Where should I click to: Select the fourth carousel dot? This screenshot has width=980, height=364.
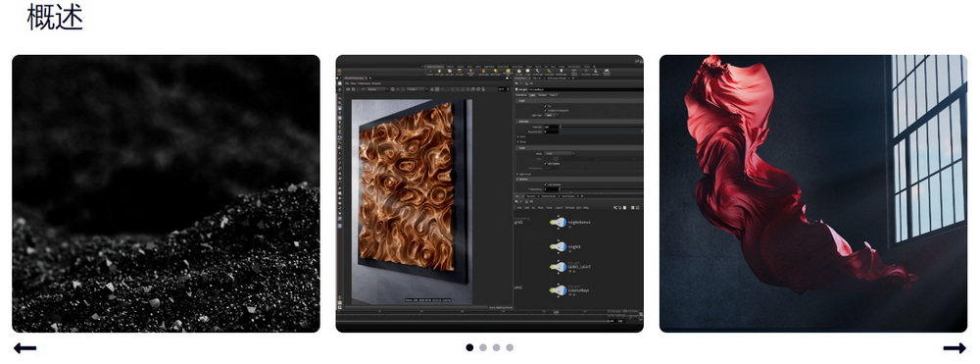510,347
